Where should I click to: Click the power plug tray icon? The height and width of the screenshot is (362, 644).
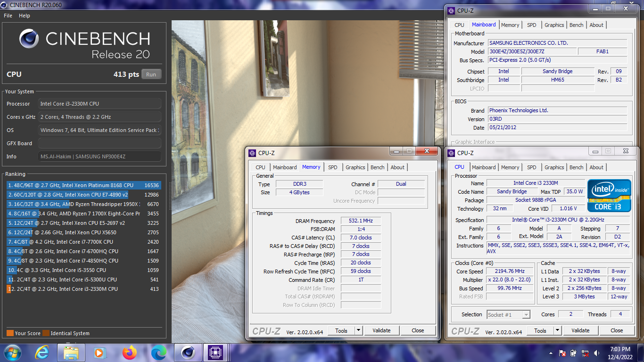click(573, 353)
